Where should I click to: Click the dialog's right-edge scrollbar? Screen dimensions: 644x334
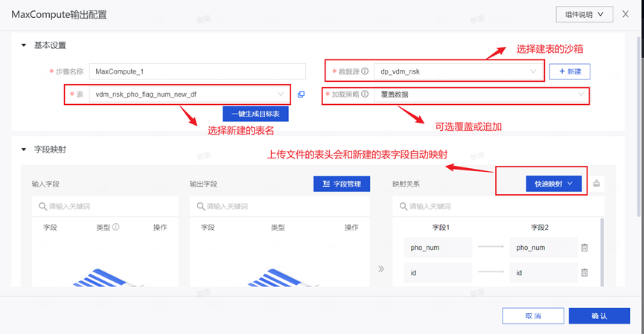tap(640, 125)
